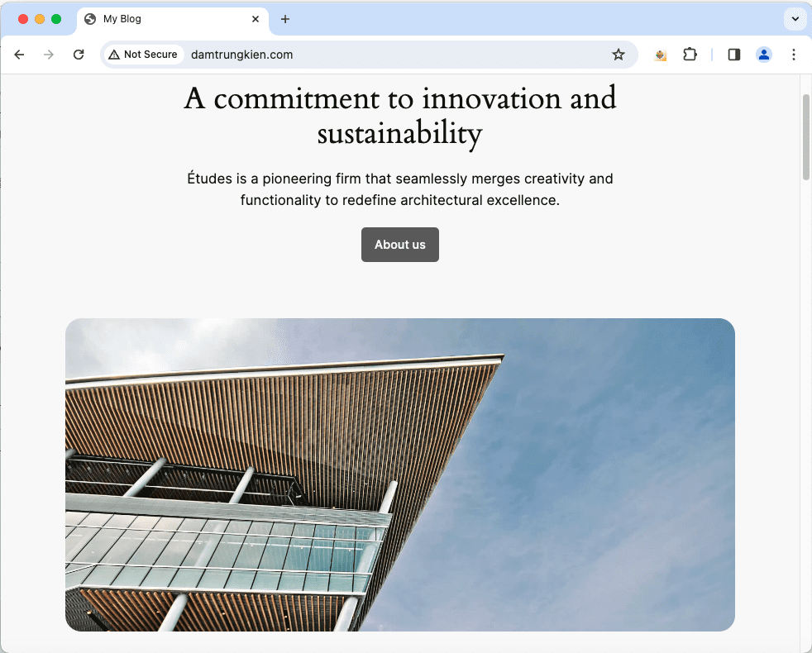Open the Extensions puzzle piece icon
The width and height of the screenshot is (812, 653).
coord(690,55)
